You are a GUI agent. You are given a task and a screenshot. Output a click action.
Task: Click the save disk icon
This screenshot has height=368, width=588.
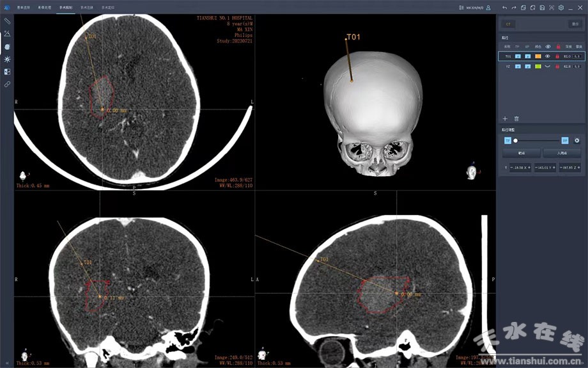(542, 8)
